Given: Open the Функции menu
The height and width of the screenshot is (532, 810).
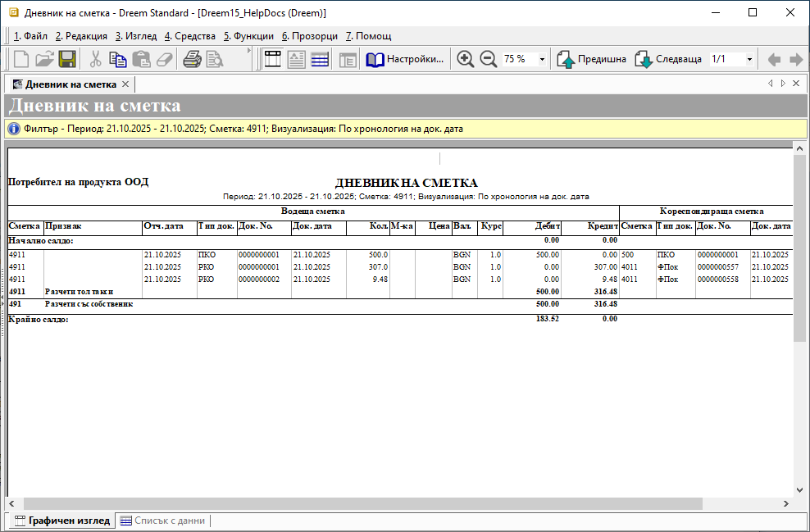Looking at the screenshot, I should coord(248,36).
